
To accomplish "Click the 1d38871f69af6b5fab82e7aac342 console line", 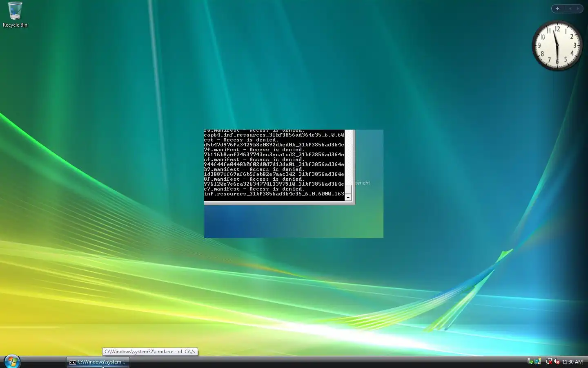I will 274,174.
